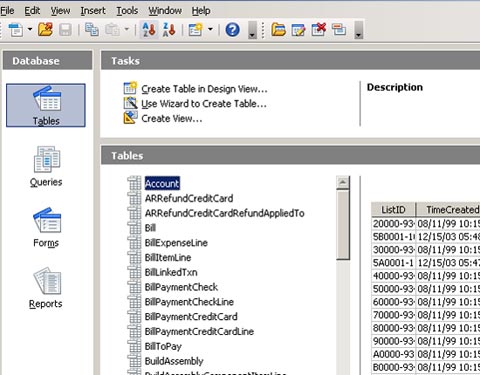Select Tables in the Database pane
This screenshot has width=480, height=375.
46,105
